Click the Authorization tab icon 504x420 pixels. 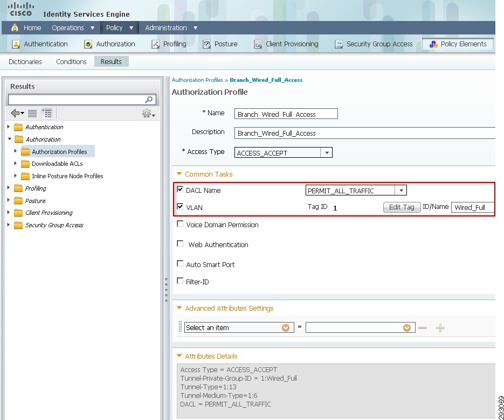click(88, 44)
